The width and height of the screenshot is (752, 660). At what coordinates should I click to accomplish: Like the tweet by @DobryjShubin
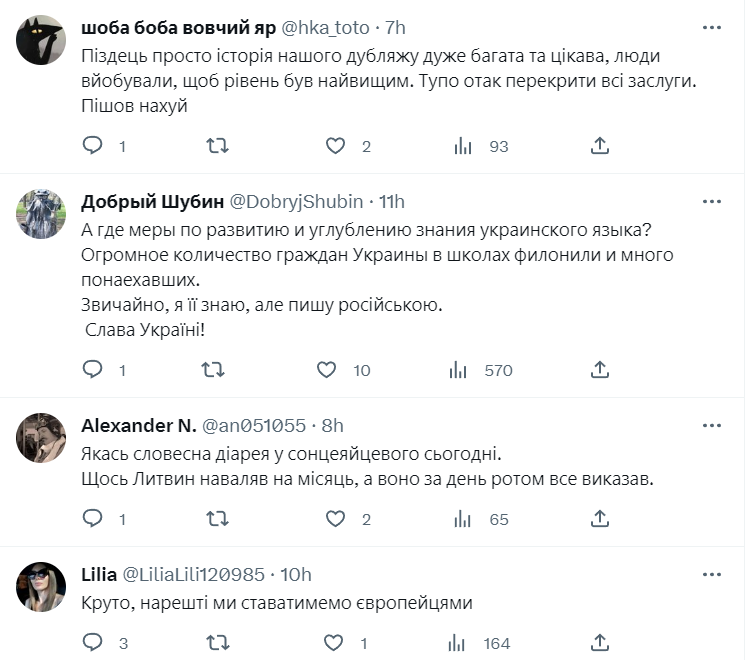pyautogui.click(x=326, y=370)
